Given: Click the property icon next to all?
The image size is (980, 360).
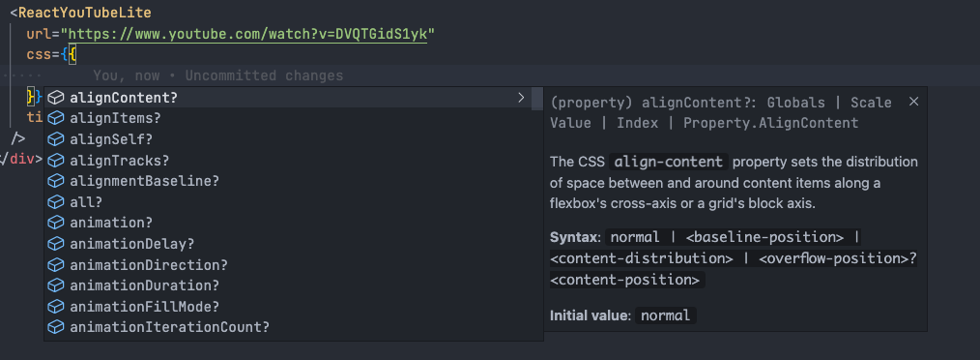Looking at the screenshot, I should [x=56, y=202].
